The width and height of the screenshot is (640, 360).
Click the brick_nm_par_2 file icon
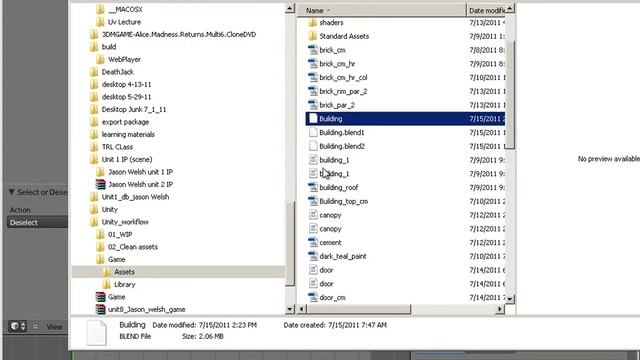tap(313, 91)
